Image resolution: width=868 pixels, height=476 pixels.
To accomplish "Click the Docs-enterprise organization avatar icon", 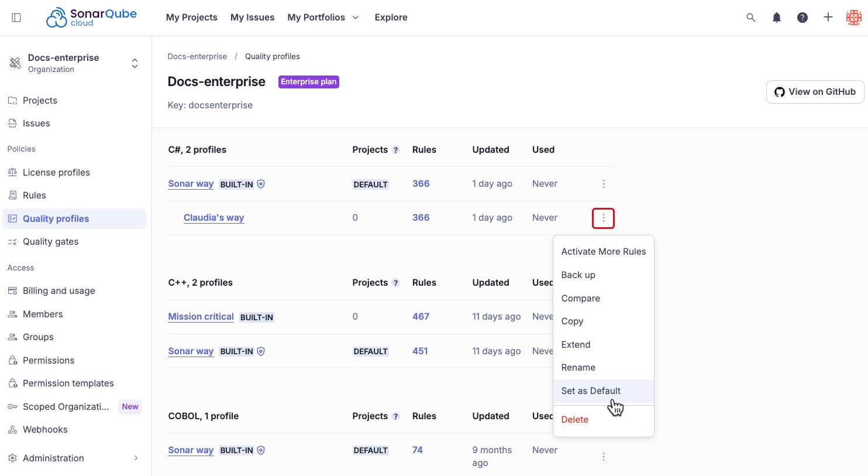I will coord(15,63).
